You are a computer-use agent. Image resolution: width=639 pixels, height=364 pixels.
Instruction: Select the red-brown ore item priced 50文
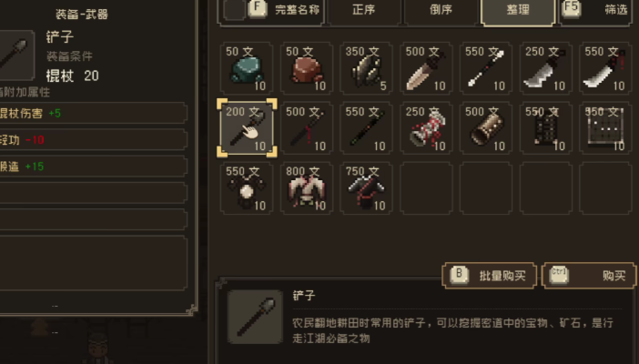point(307,68)
